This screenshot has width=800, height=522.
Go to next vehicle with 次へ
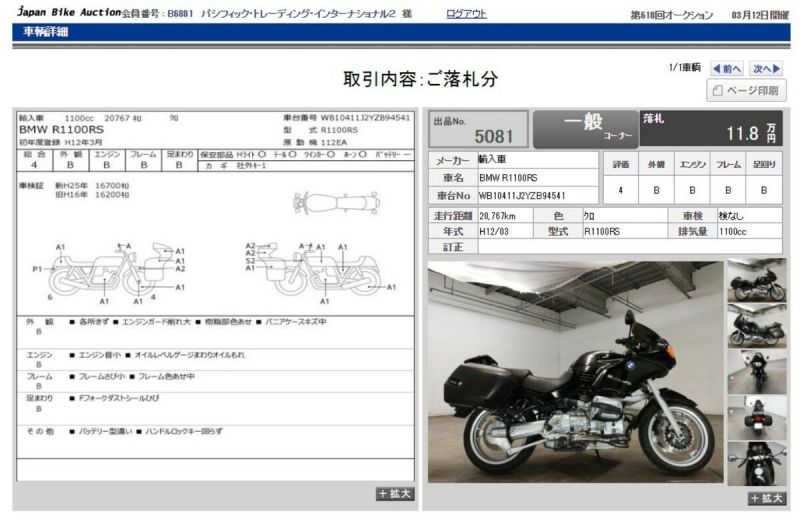(x=766, y=68)
